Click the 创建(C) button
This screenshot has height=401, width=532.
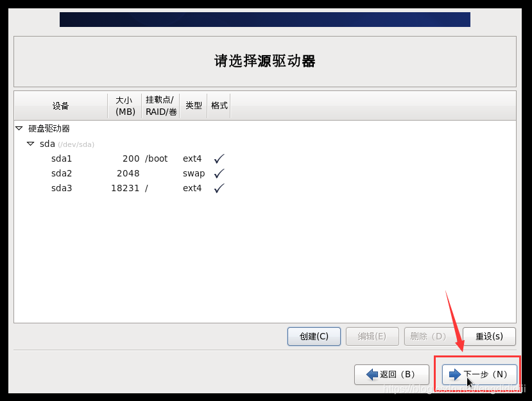(314, 336)
